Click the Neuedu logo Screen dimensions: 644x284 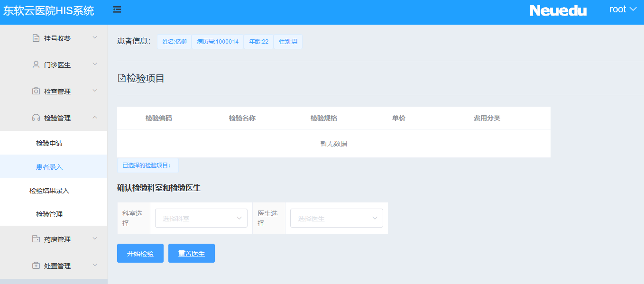point(558,10)
